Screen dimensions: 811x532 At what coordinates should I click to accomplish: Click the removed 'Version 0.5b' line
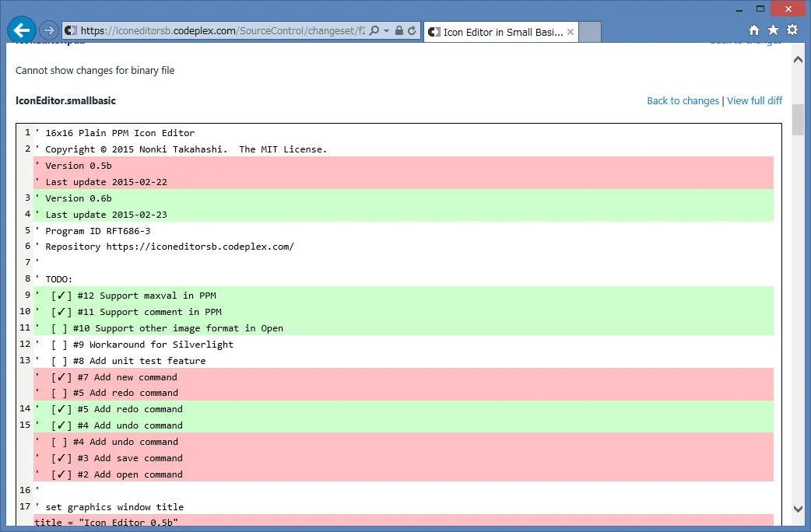click(x=404, y=166)
